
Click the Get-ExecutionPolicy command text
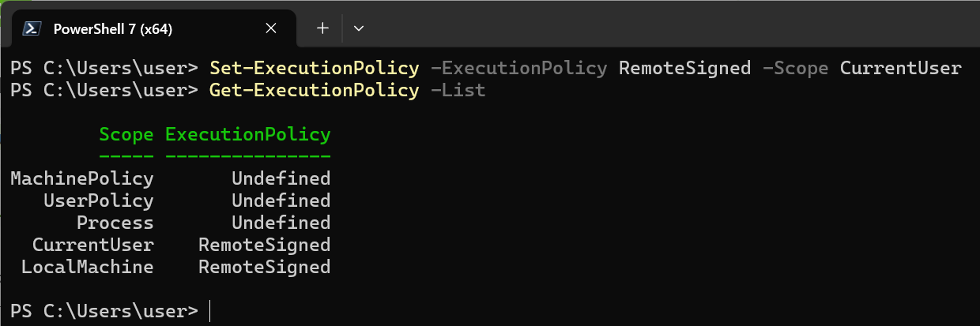click(x=314, y=90)
